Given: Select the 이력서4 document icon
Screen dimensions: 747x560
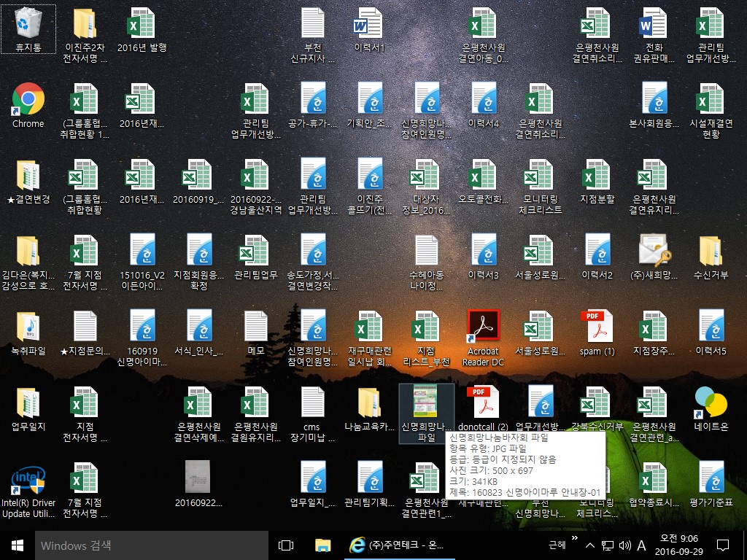Looking at the screenshot, I should (483, 105).
